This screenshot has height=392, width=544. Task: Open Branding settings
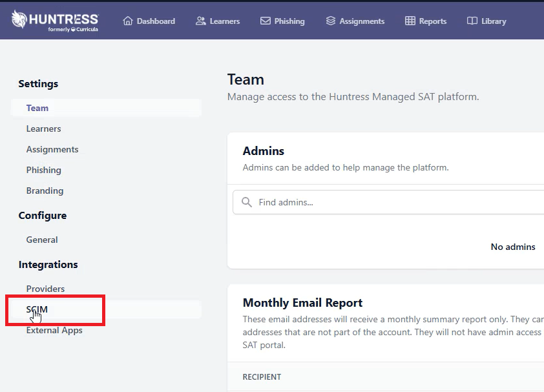tap(45, 191)
